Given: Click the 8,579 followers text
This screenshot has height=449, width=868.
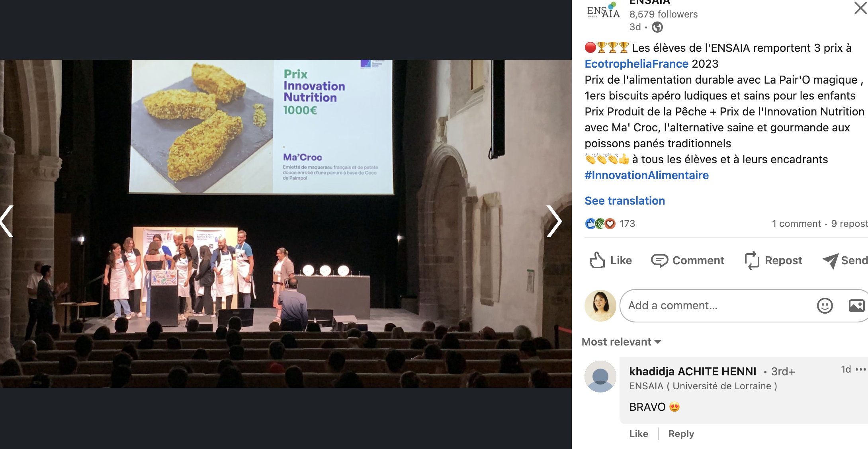Looking at the screenshot, I should [663, 14].
